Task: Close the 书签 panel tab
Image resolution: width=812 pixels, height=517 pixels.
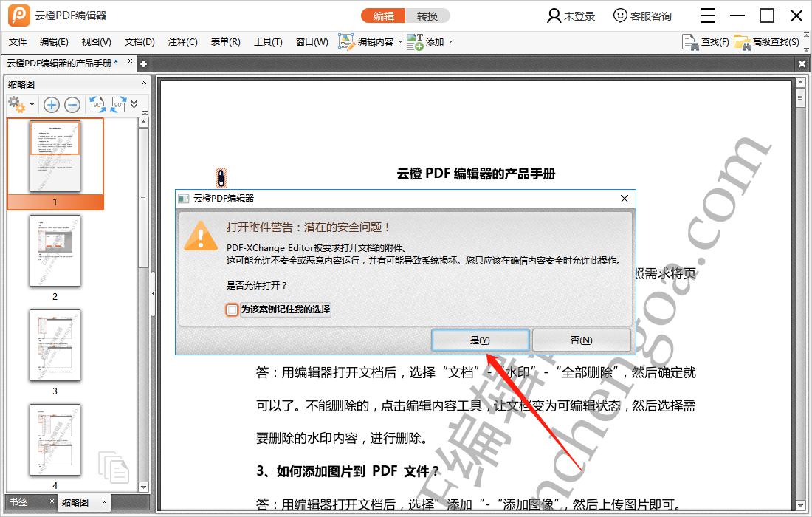Action: (52, 501)
